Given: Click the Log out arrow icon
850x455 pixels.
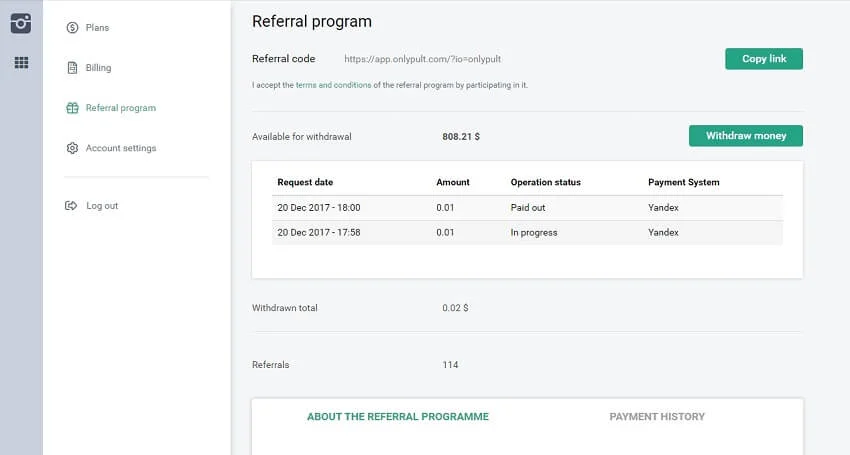Looking at the screenshot, I should [x=72, y=206].
